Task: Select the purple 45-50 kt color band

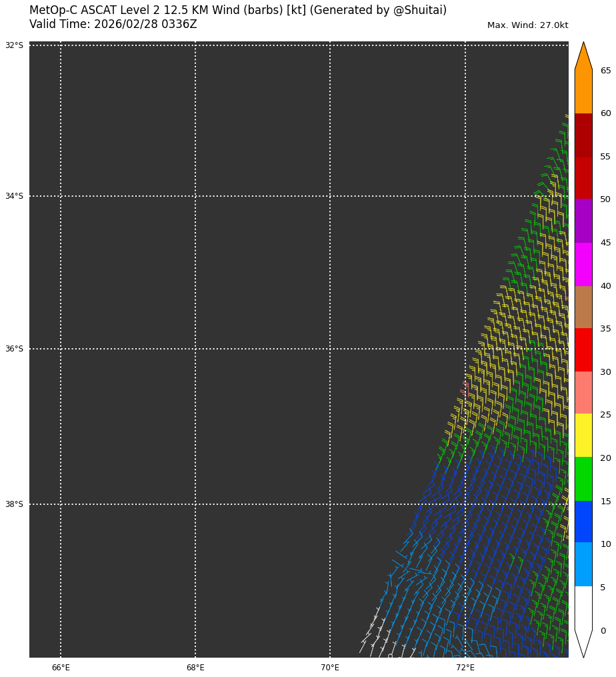Action: (583, 221)
